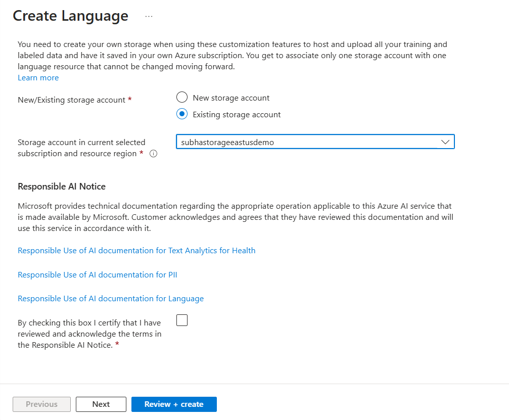Open the ellipsis menu beside Create Language

149,16
